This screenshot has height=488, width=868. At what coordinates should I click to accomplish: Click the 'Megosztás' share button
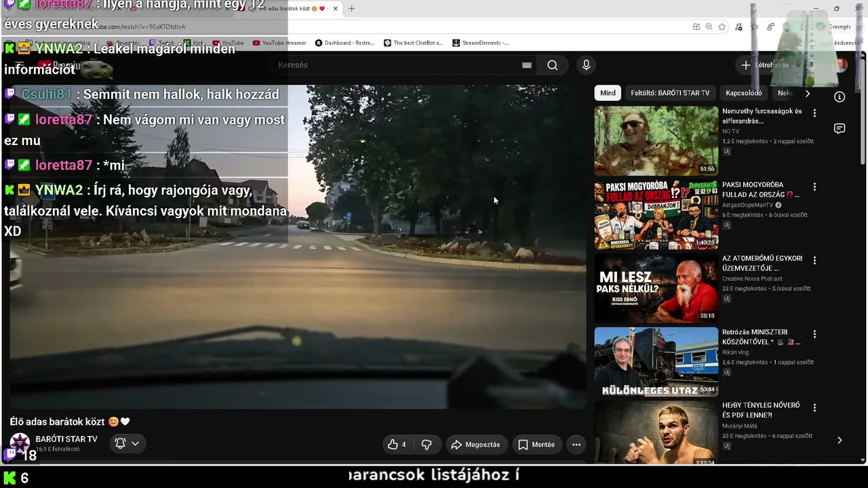point(475,445)
